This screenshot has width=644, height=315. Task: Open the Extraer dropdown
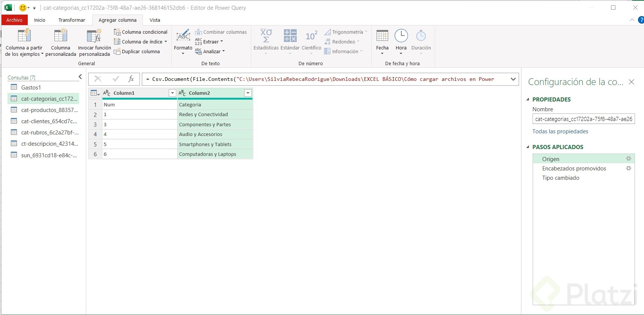pos(209,42)
